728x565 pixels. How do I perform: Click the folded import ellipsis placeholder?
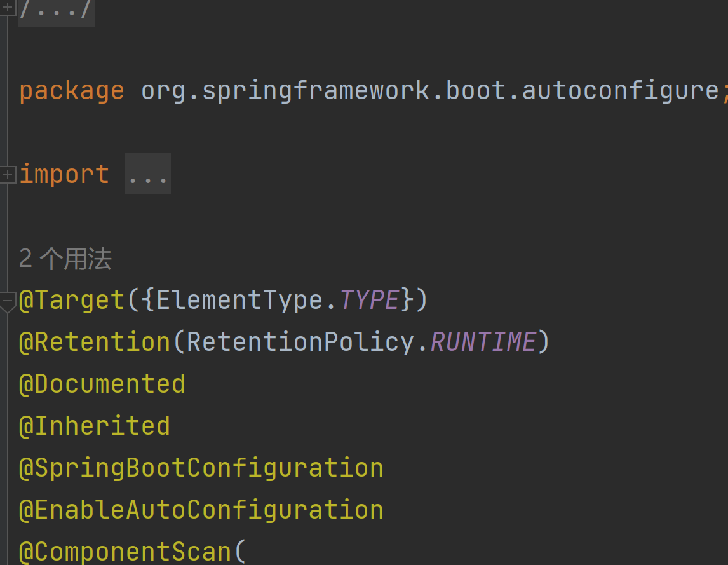coord(148,174)
